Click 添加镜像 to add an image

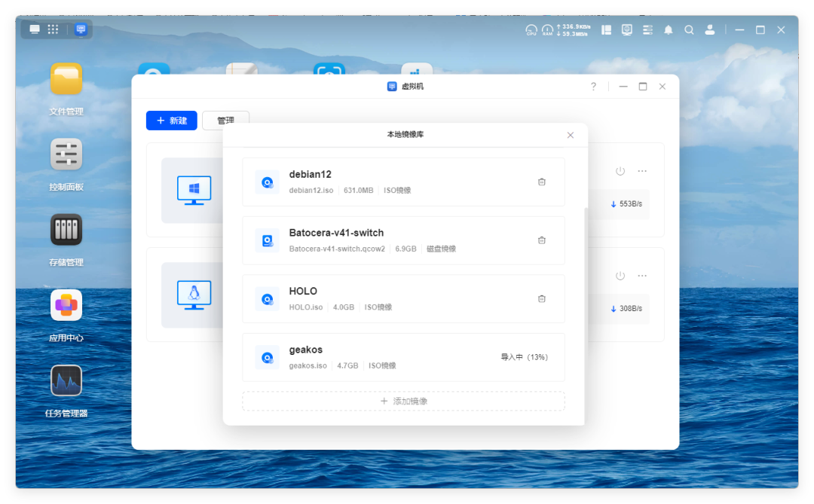click(x=403, y=402)
